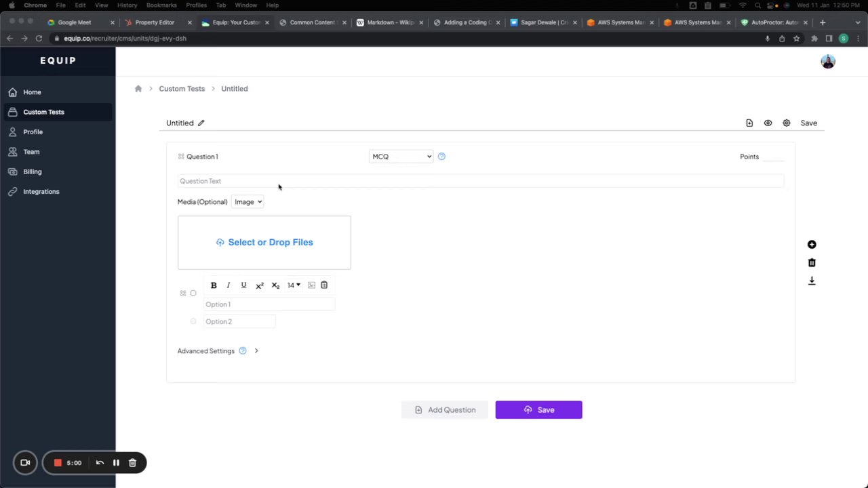The width and height of the screenshot is (868, 488).
Task: Click the download arrow icon on right
Action: click(x=812, y=281)
